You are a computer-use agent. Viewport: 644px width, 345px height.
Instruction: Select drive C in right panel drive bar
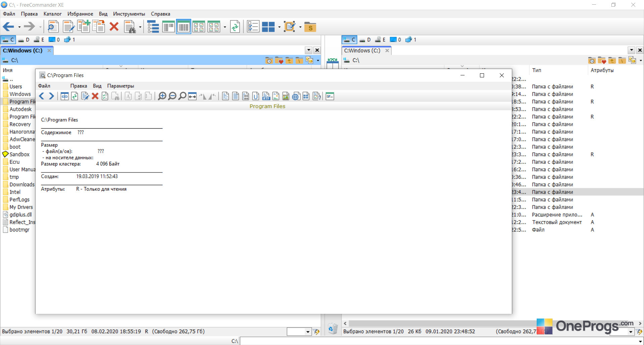click(350, 40)
